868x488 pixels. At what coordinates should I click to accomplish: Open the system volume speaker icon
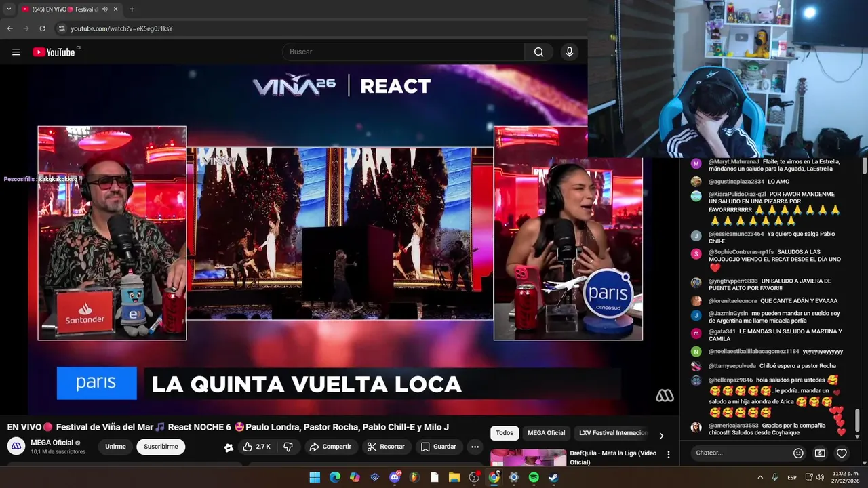[x=821, y=477]
